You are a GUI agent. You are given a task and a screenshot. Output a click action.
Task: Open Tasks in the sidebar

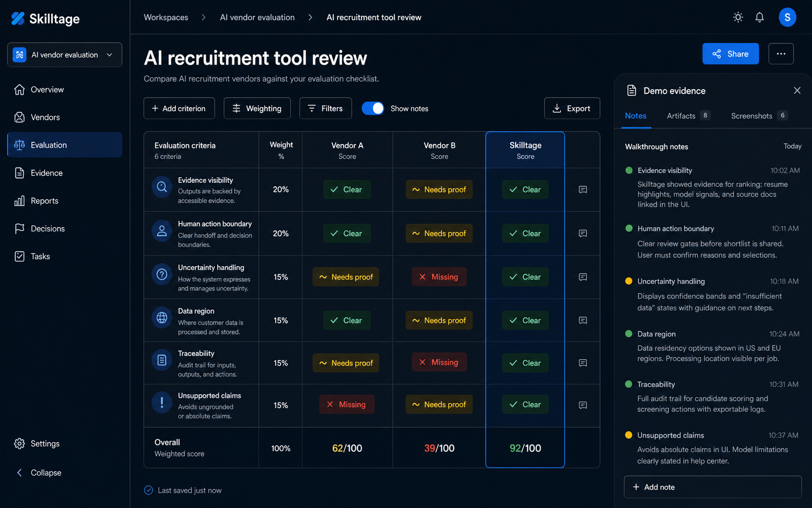pos(65,257)
